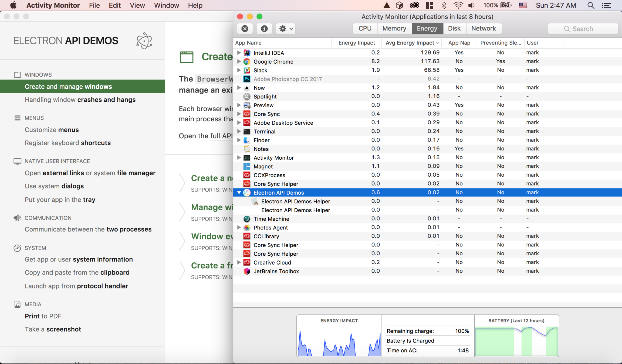This screenshot has width=622, height=364.
Task: Expand the IntelliJ IDEA process row
Action: [x=239, y=53]
